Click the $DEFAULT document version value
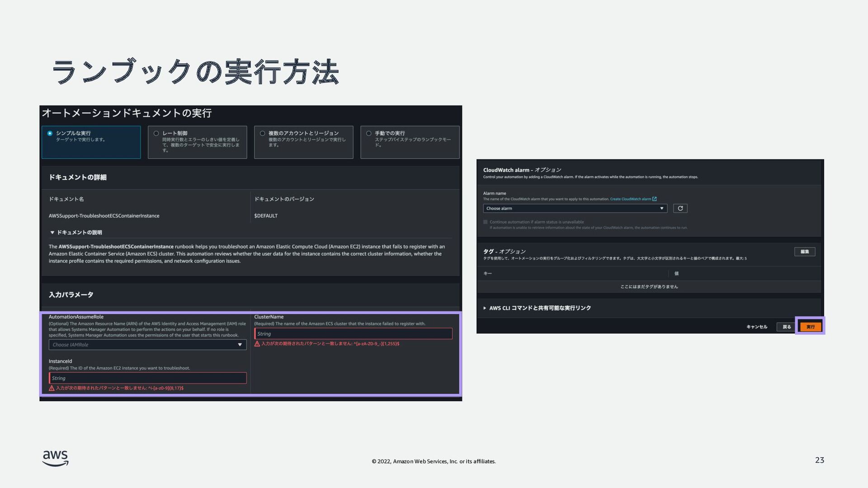The height and width of the screenshot is (488, 868). coord(266,216)
